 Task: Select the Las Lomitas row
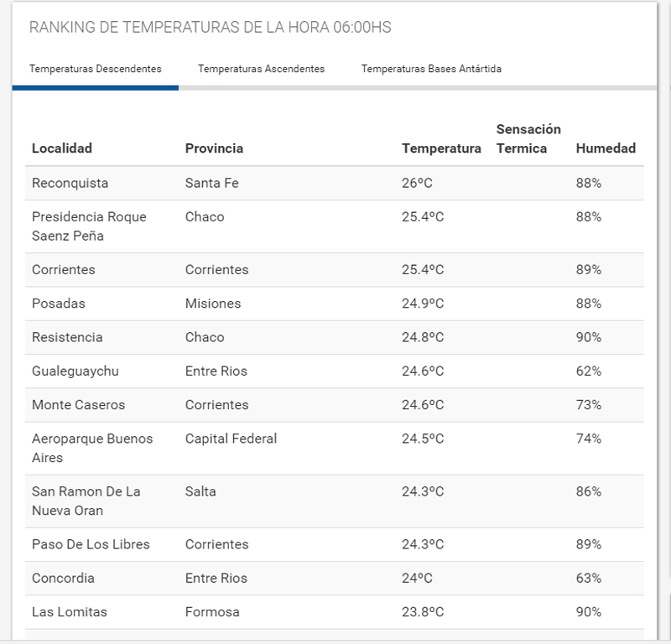pyautogui.click(x=70, y=612)
